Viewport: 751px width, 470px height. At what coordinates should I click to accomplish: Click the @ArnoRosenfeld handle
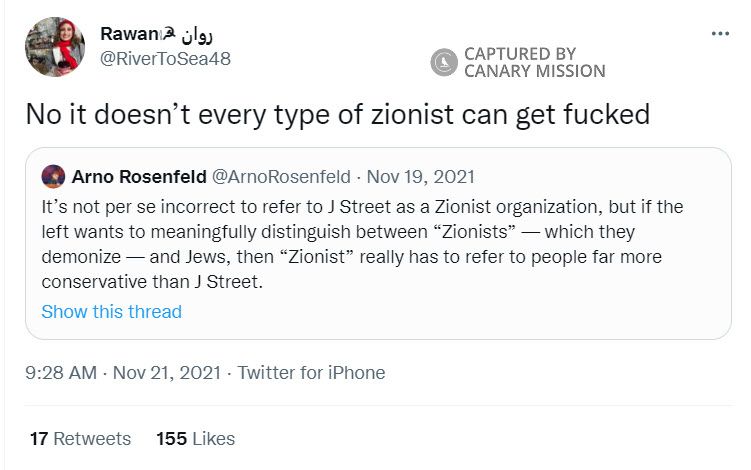(x=283, y=177)
